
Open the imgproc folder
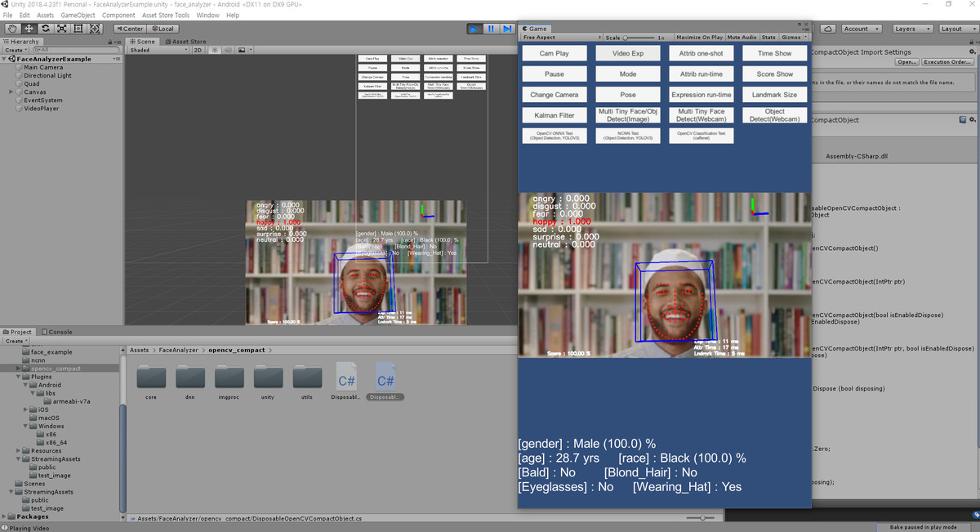229,382
